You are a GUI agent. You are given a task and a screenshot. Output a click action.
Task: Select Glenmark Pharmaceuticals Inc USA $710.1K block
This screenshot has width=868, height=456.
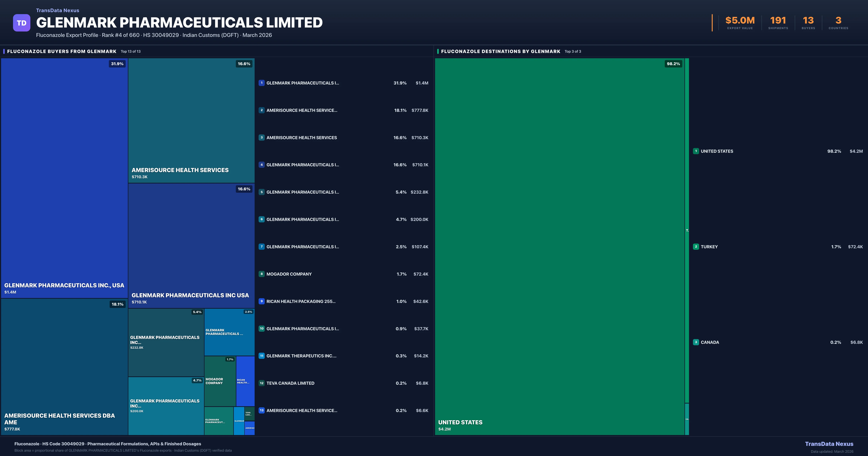191,245
